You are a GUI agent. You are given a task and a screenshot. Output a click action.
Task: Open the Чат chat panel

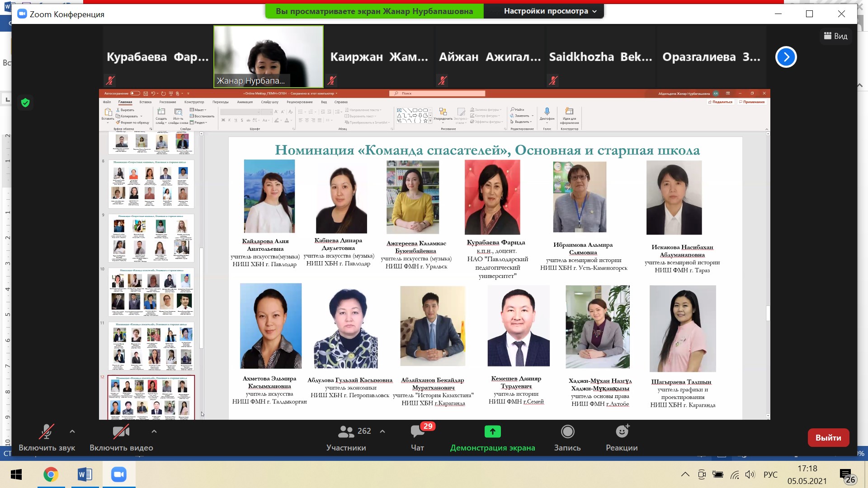[417, 438]
